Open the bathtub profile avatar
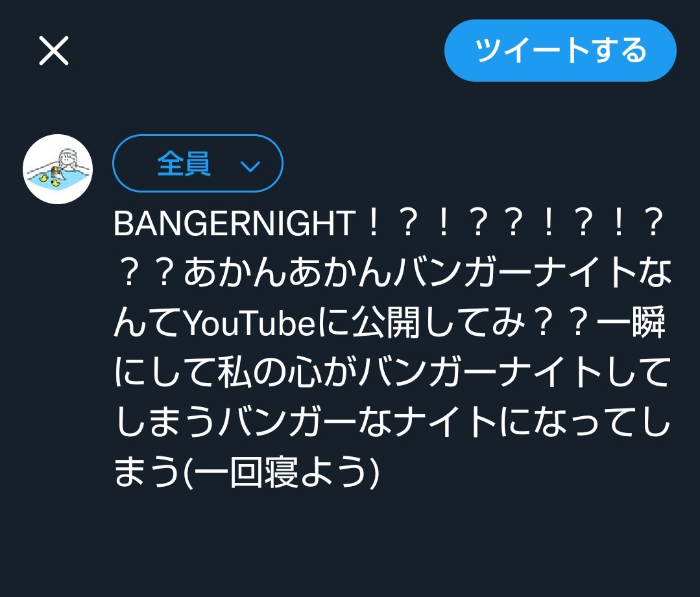This screenshot has width=700, height=597. (58, 169)
